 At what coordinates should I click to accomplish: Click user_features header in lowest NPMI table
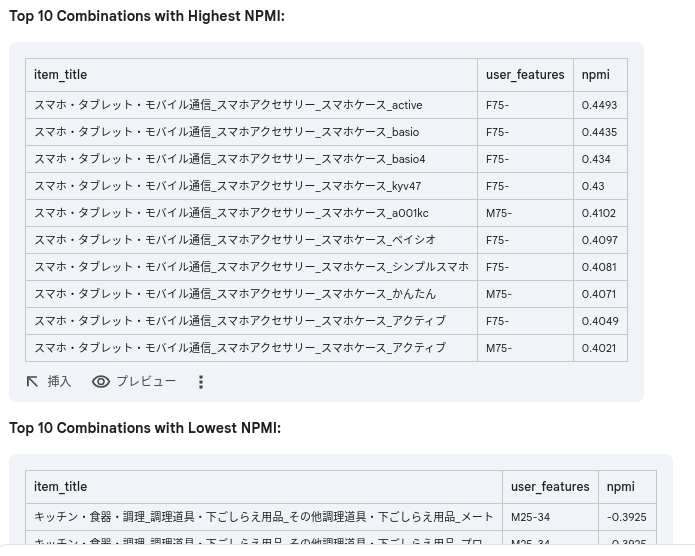click(x=550, y=487)
